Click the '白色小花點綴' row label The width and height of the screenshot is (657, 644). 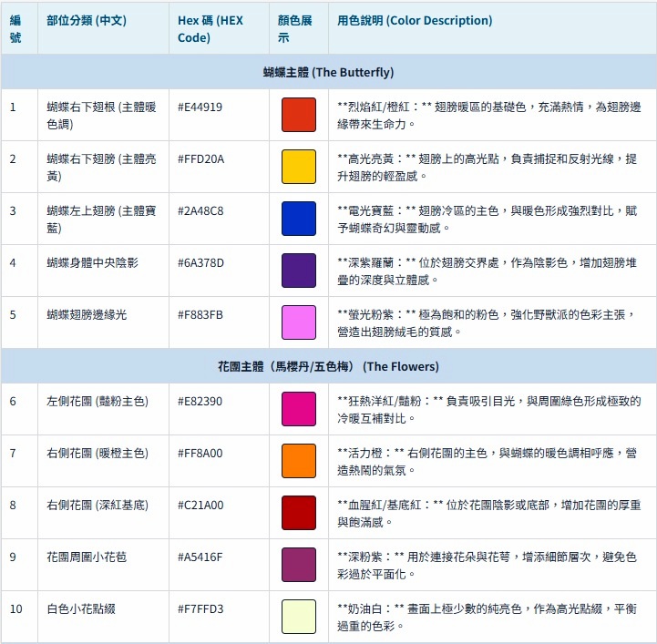[x=83, y=608]
